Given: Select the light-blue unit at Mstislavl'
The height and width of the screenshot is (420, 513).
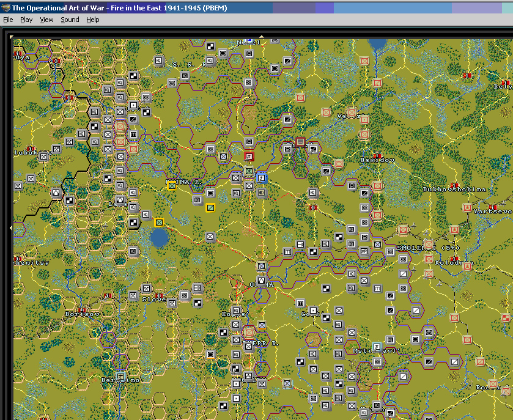Looking at the screenshot, I should point(377,347).
